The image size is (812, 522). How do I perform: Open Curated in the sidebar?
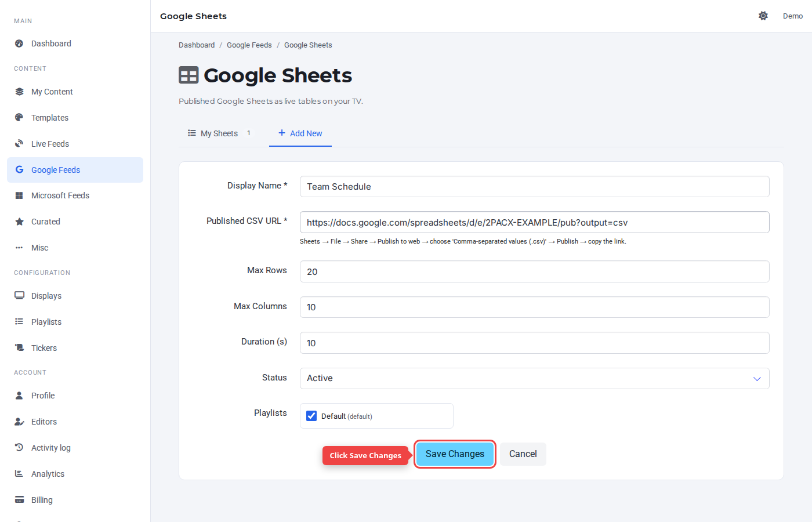point(75,222)
